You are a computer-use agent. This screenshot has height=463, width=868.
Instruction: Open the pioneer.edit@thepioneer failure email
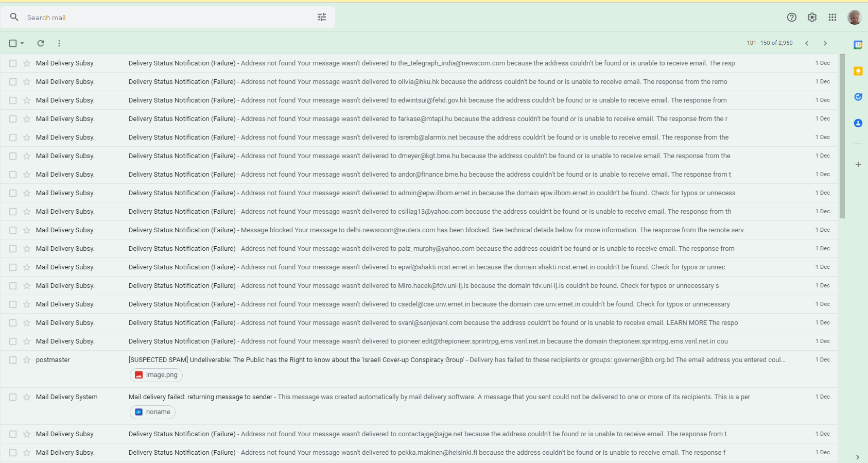[419, 341]
